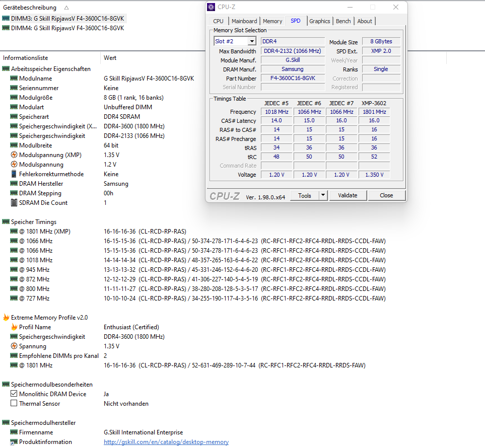485x448 pixels.
Task: Click the Informationsliste column header
Action: pyautogui.click(x=25, y=57)
